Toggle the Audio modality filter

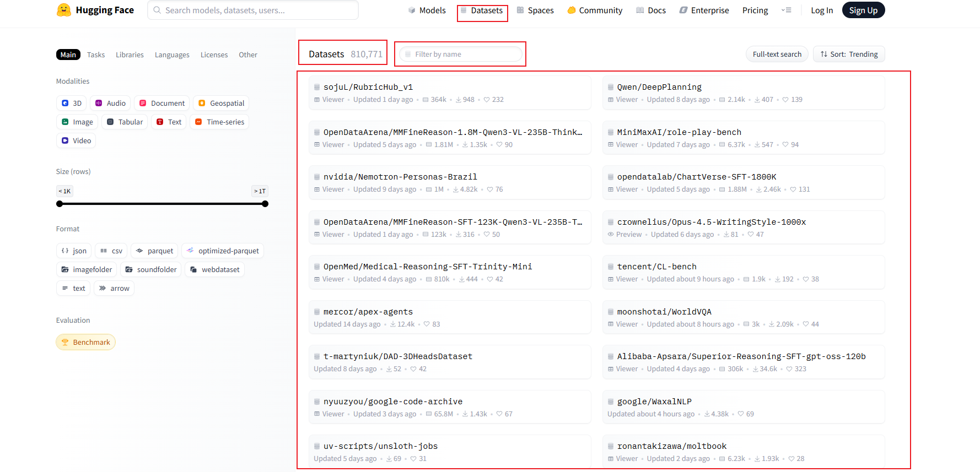tap(110, 103)
